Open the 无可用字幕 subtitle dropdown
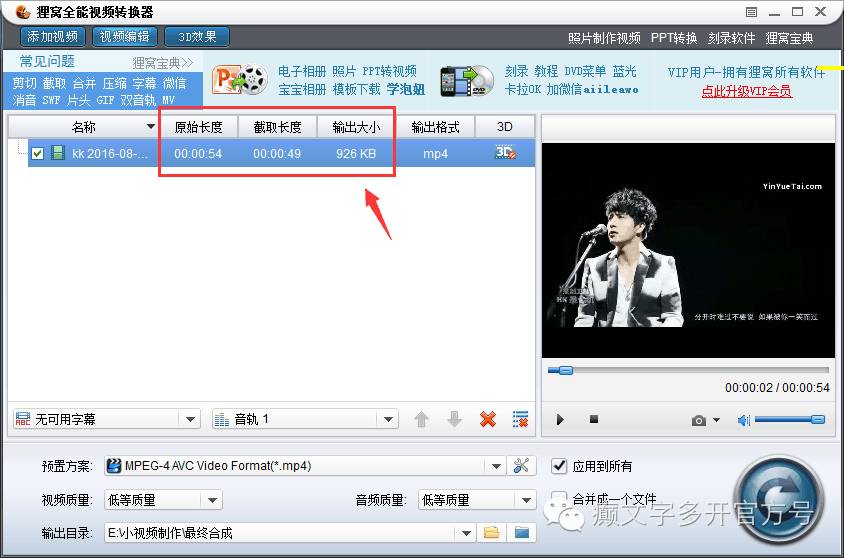The width and height of the screenshot is (844, 558). coord(107,419)
